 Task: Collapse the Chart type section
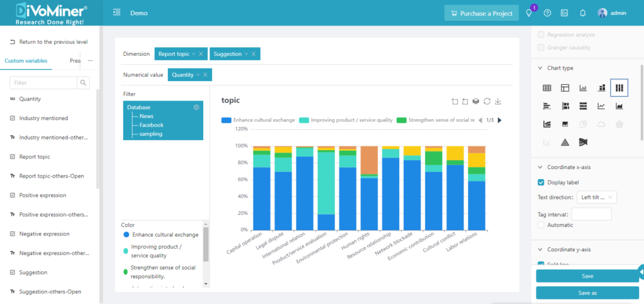[x=540, y=68]
